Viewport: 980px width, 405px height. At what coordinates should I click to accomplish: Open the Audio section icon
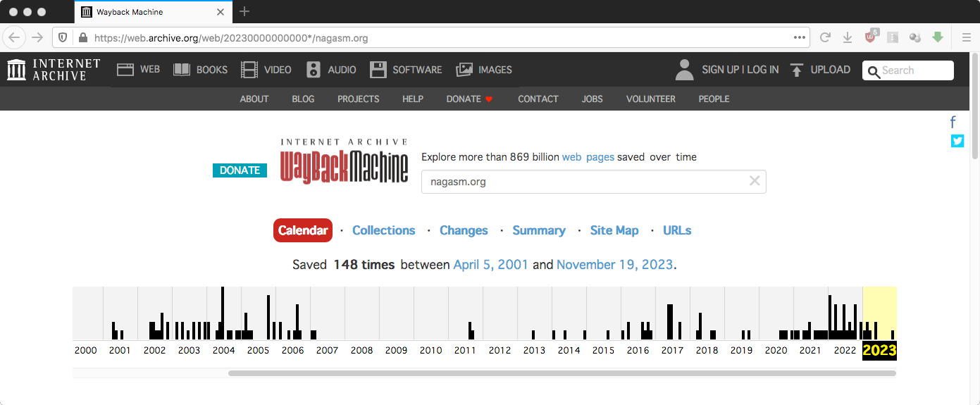coord(314,70)
